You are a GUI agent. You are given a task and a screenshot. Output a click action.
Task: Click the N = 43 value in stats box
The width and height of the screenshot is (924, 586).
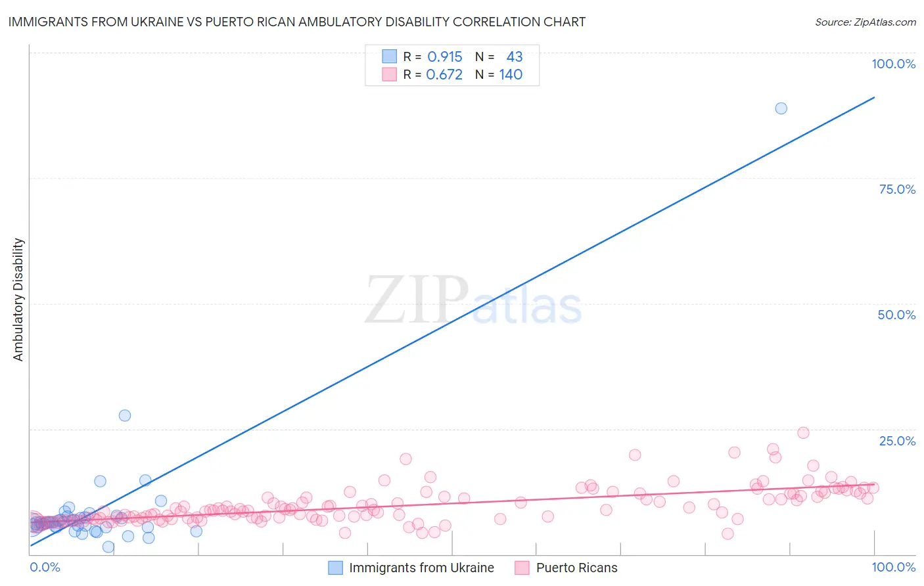499,56
